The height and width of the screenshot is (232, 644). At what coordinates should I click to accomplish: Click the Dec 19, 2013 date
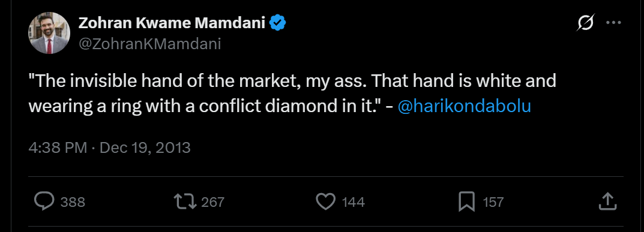click(x=145, y=147)
